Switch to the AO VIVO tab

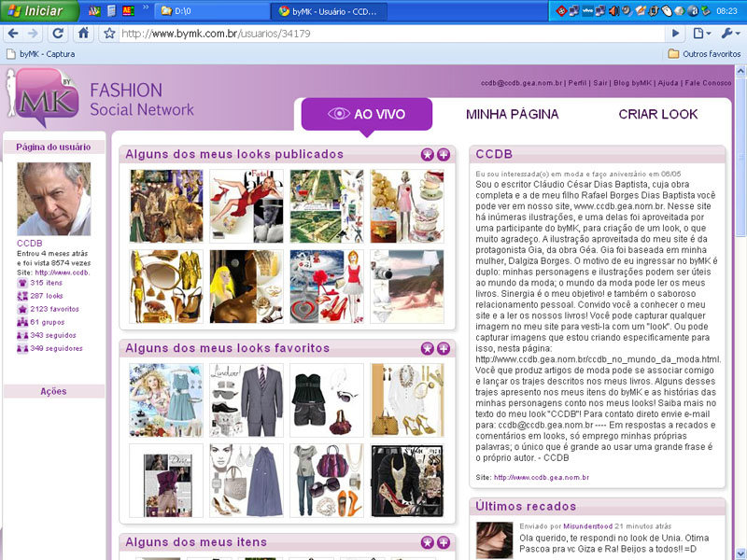click(367, 114)
